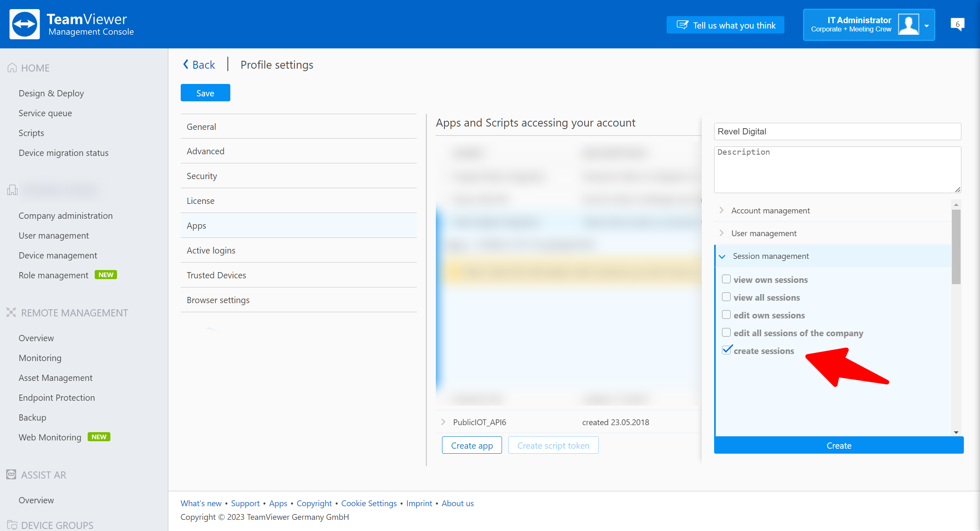Open the Security settings tab

coord(298,176)
